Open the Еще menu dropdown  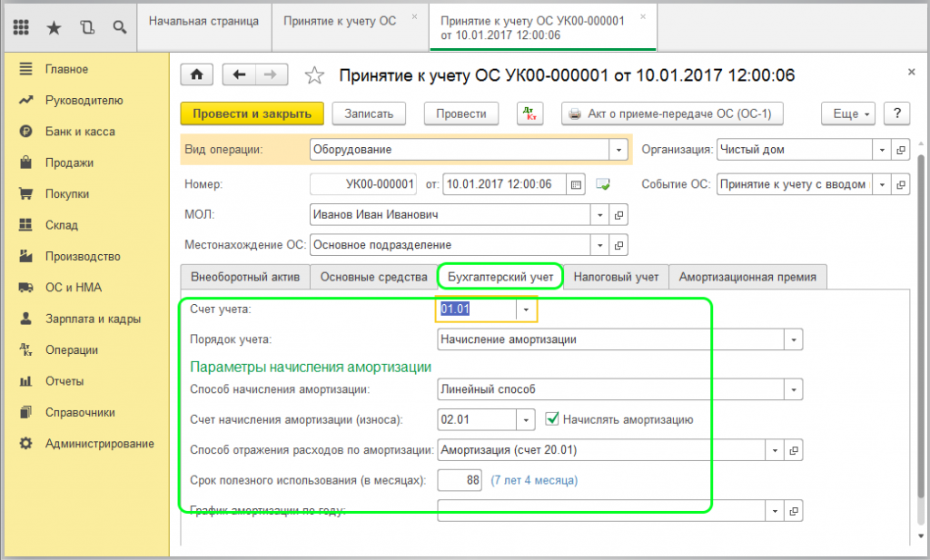pos(848,113)
